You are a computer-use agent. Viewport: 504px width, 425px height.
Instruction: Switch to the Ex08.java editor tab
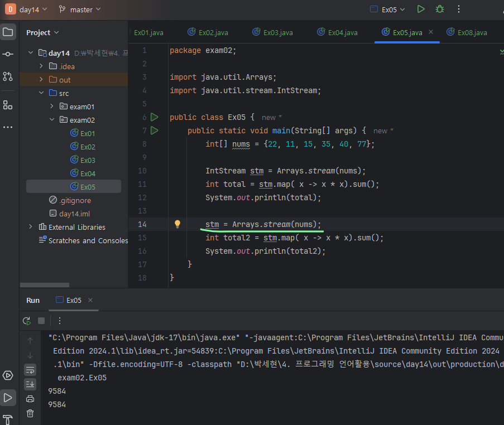point(472,32)
